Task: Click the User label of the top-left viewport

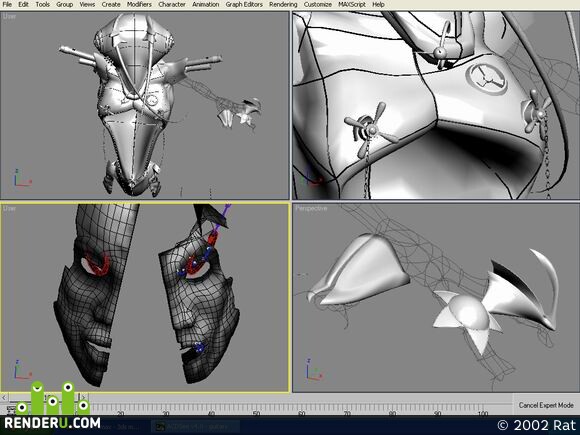Action: (x=9, y=16)
